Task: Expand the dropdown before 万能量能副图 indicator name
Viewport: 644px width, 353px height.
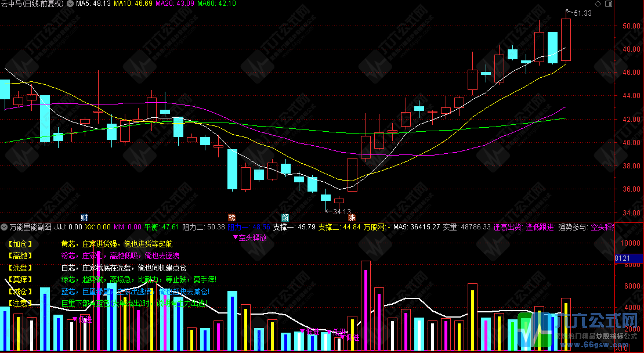Action: pyautogui.click(x=5, y=227)
